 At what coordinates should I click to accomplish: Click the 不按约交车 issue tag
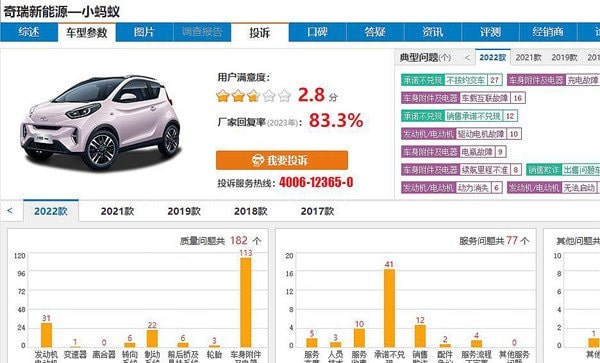pos(466,80)
